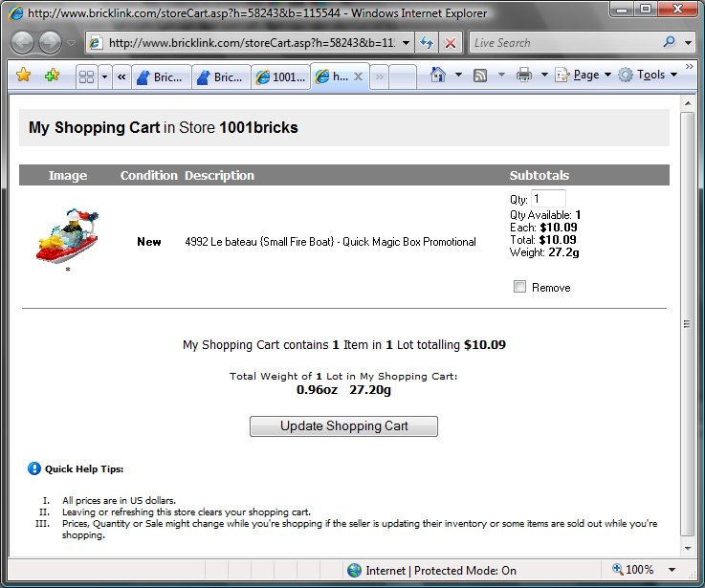Open the Print options dropdown
705x588 pixels.
coord(544,75)
